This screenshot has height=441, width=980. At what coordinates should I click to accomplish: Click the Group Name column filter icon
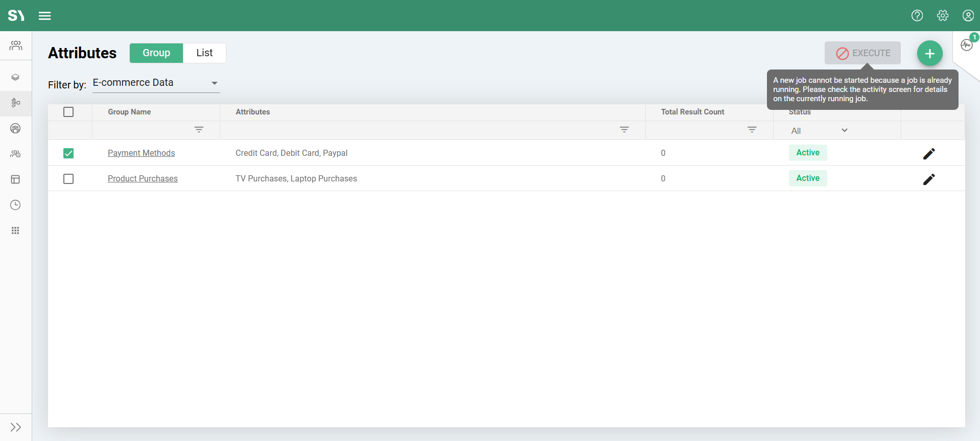pyautogui.click(x=199, y=130)
